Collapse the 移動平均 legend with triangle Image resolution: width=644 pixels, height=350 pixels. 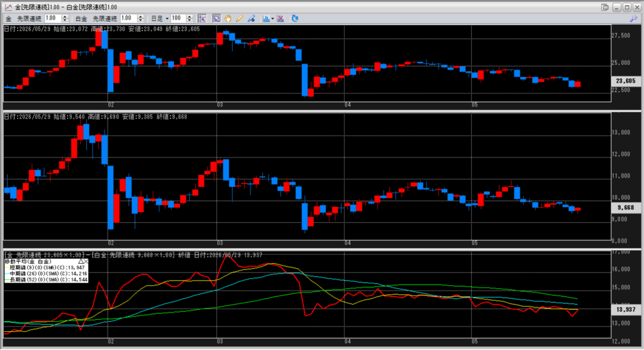tap(81, 262)
